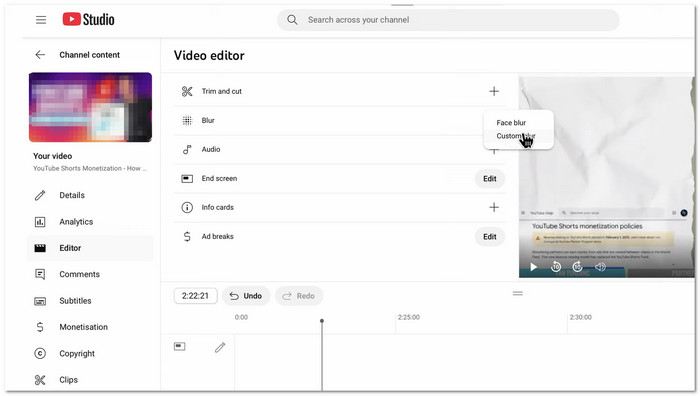Click the Trim and cut scissors icon
Image resolution: width=700 pixels, height=396 pixels.
(x=187, y=92)
